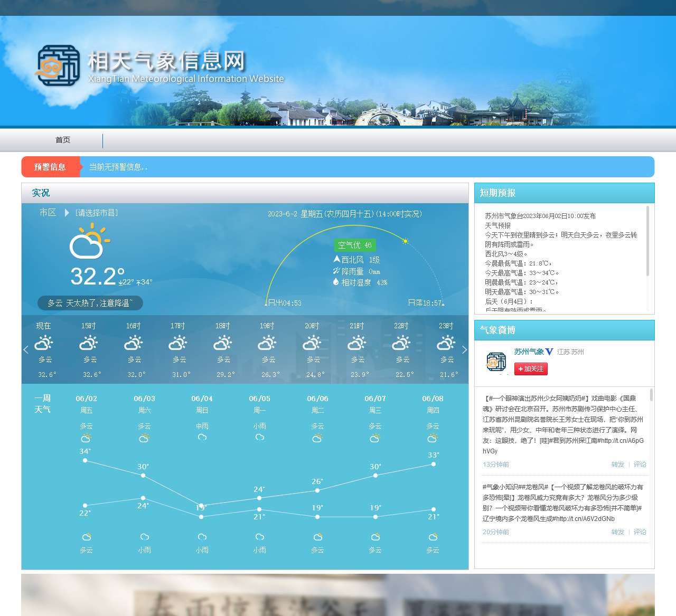Viewport: 676px width, 616px height.
Task: Open the 首页 navigation menu item
Action: [63, 140]
